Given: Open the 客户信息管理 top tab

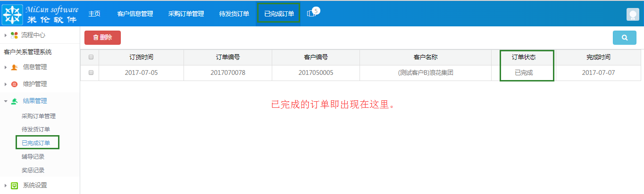Looking at the screenshot, I should tap(135, 14).
